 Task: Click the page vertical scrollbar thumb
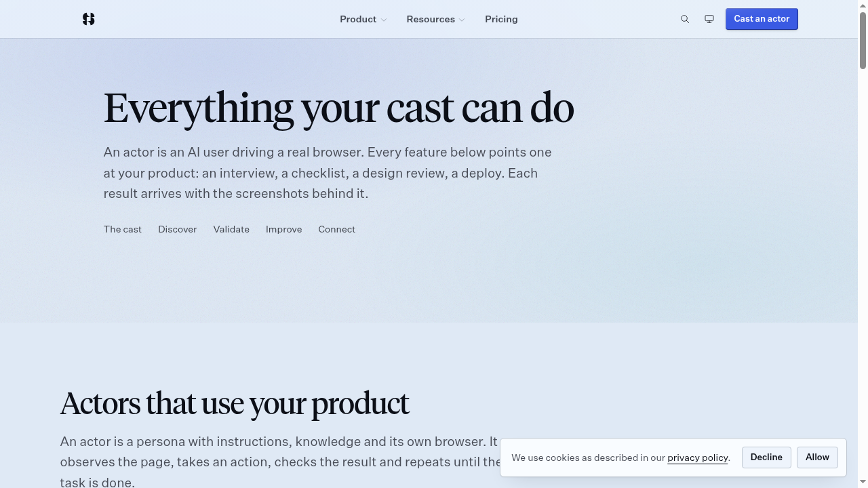coord(863,39)
